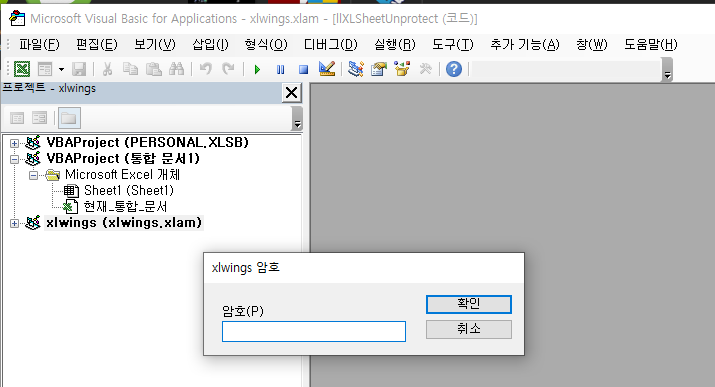The width and height of the screenshot is (715, 387).
Task: Open the 추가 기능(A) menu
Action: click(x=524, y=45)
